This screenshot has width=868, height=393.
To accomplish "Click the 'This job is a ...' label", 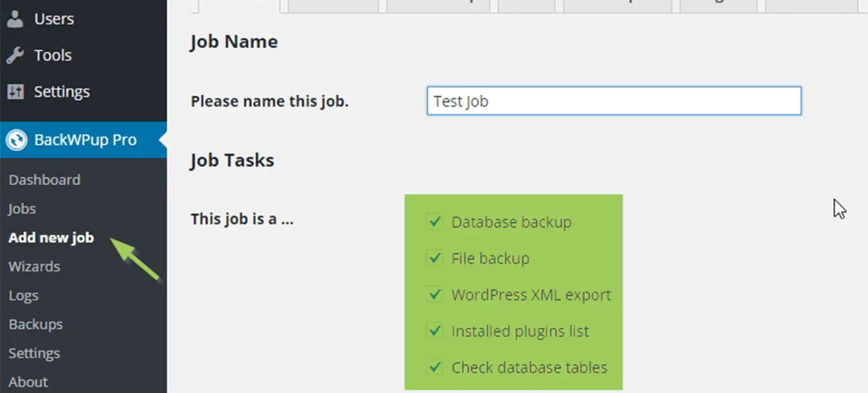I will click(x=242, y=219).
